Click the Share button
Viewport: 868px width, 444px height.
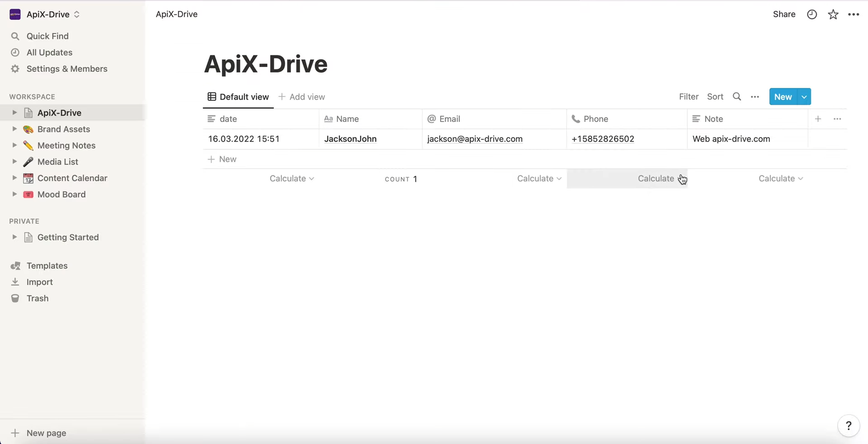point(784,14)
